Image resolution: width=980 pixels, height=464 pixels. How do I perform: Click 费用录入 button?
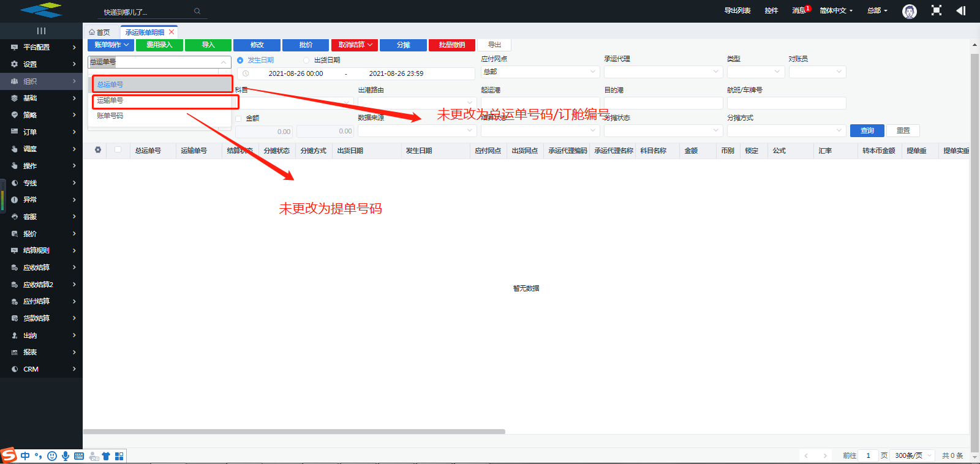point(159,45)
